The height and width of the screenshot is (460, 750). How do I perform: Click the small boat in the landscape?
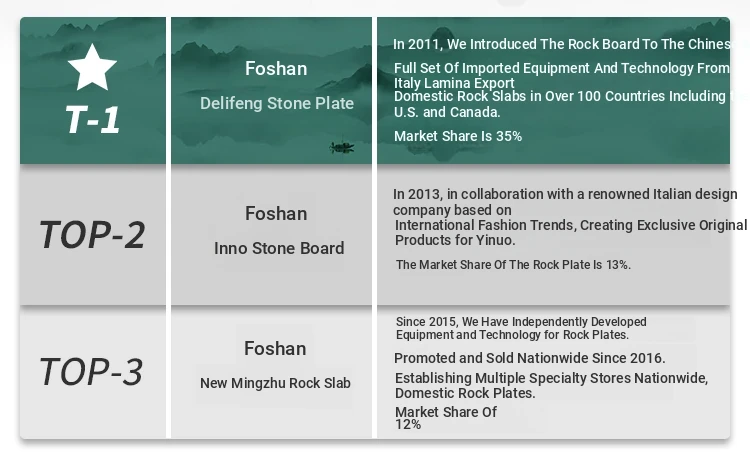[342, 148]
